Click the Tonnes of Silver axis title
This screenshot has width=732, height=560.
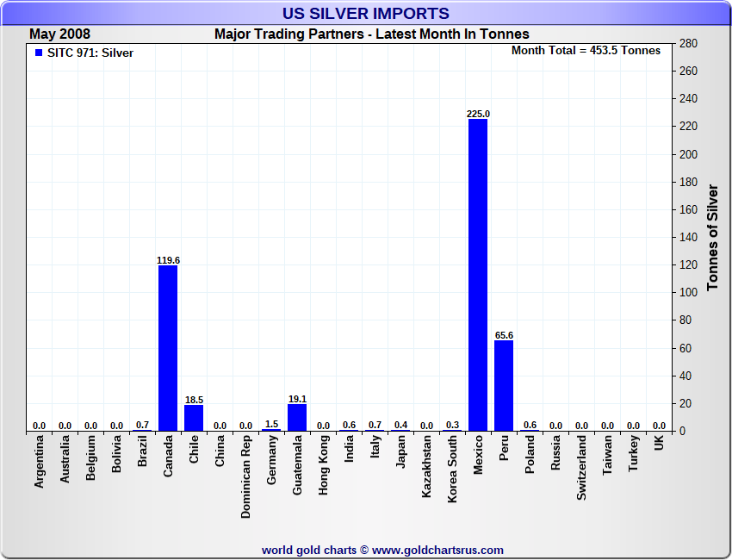(712, 237)
